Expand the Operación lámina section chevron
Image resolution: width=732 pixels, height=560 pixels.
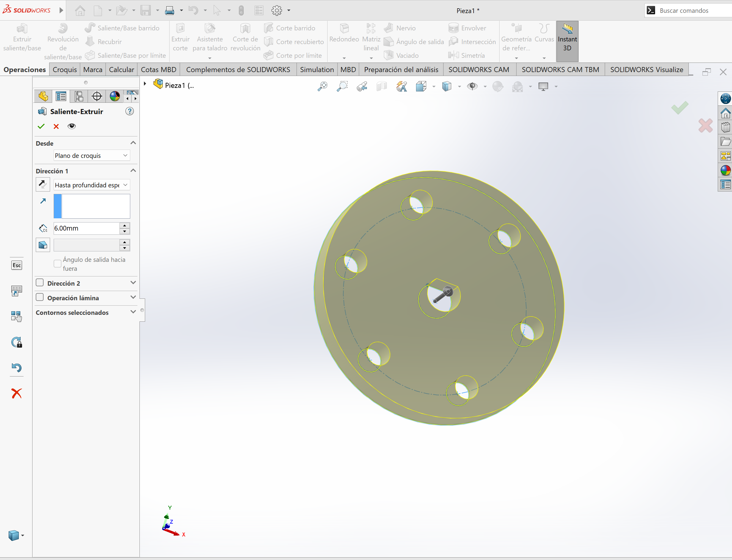pyautogui.click(x=133, y=297)
